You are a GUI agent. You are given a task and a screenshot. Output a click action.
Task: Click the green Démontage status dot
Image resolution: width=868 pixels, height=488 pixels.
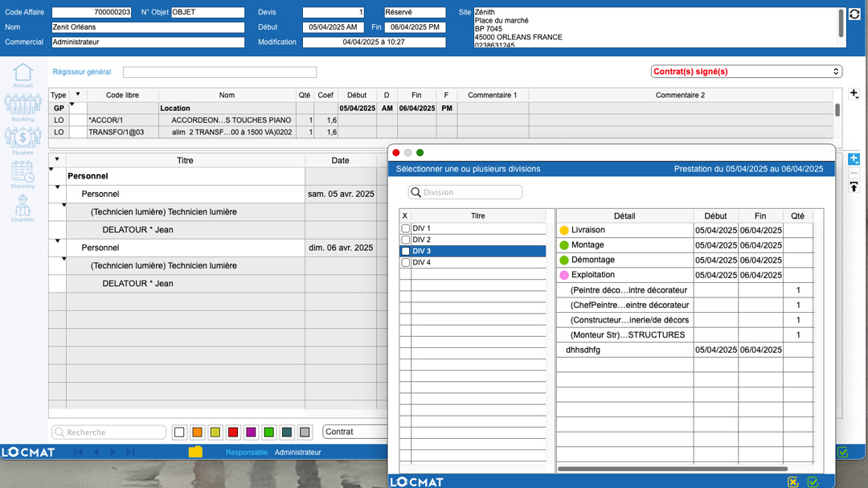(x=564, y=260)
